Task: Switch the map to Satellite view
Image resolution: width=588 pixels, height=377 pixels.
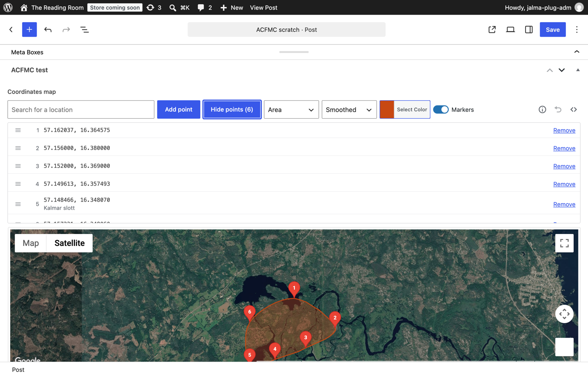Action: pos(69,243)
